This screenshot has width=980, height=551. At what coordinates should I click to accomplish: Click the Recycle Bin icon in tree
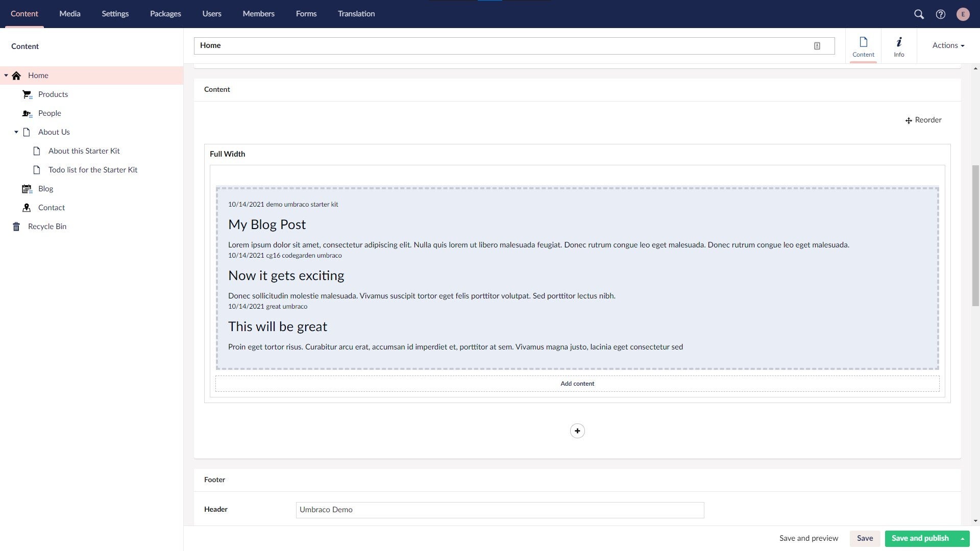click(x=15, y=226)
